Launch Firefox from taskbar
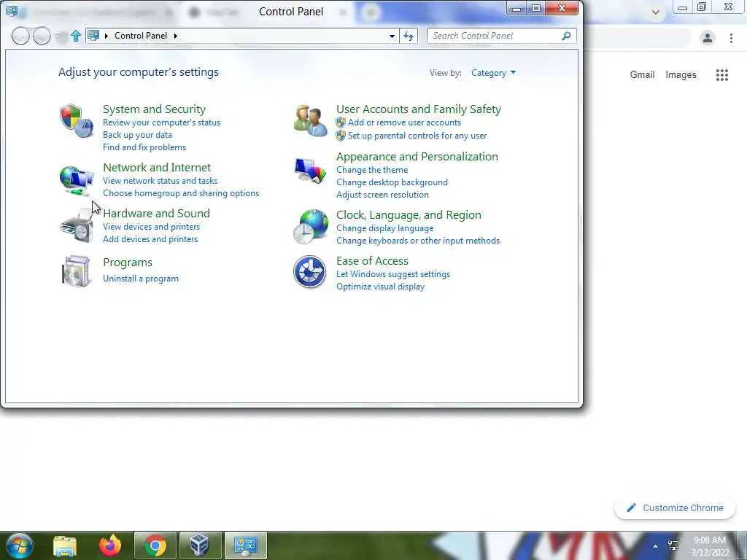The image size is (747, 560). click(110, 545)
